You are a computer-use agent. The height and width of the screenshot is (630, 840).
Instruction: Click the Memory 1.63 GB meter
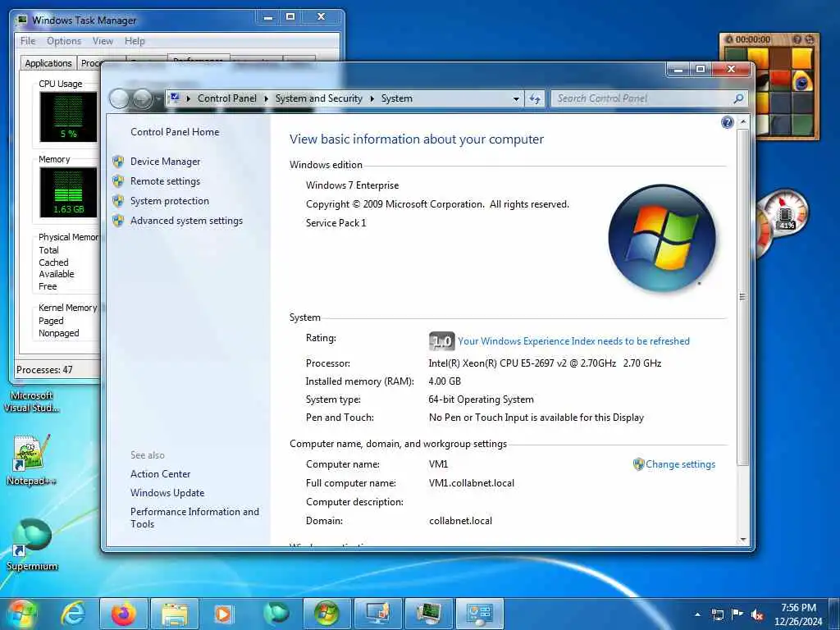68,192
